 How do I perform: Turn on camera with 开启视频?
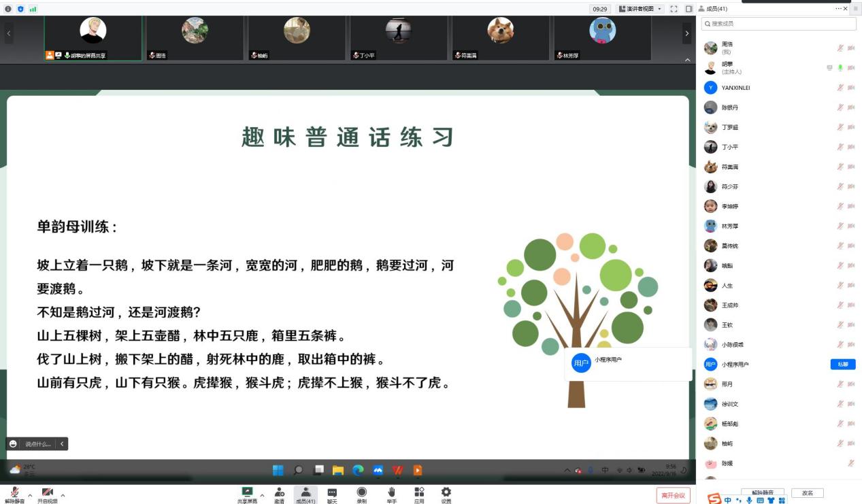47,492
